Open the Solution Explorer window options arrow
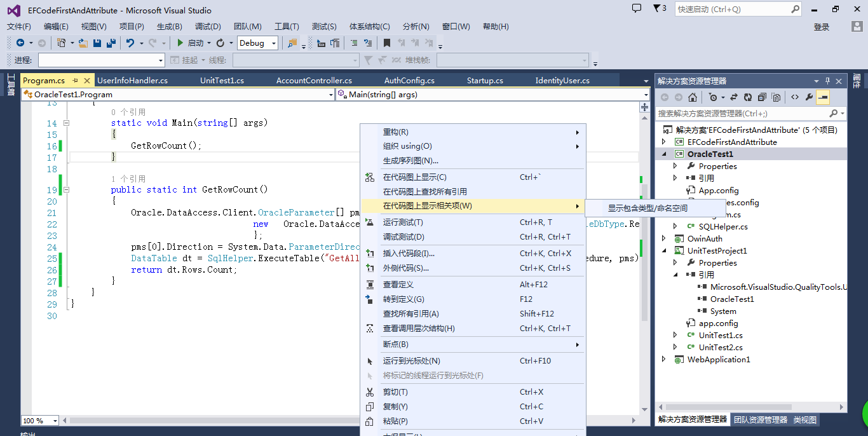This screenshot has width=868, height=436. point(817,81)
